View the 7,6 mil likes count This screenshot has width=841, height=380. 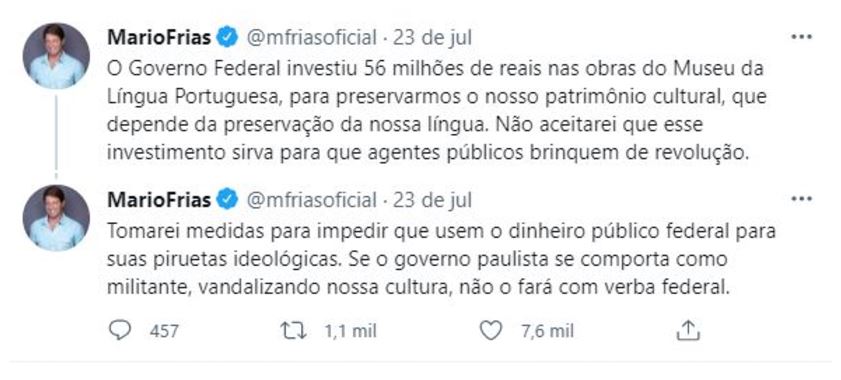(547, 331)
